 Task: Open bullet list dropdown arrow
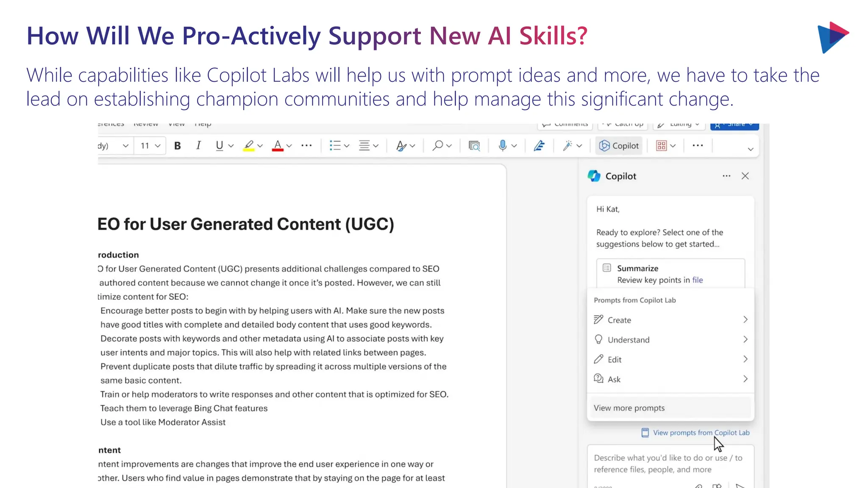[x=347, y=146]
